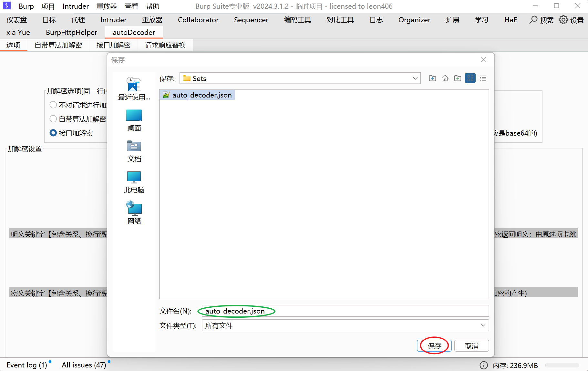Click the memory usage bar in status bar
Viewport: 588px width, 371px height.
[562, 365]
